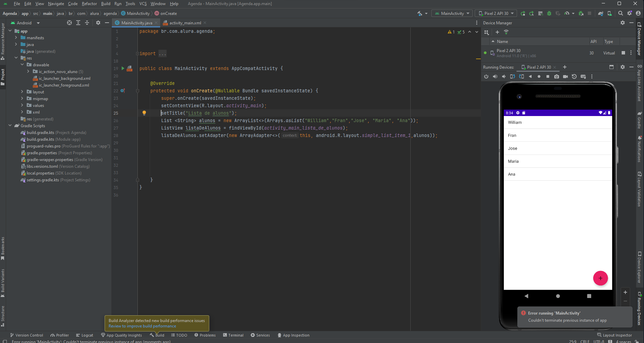This screenshot has width=644, height=343.
Task: Expand folded import block on line 4
Action: pyautogui.click(x=137, y=53)
